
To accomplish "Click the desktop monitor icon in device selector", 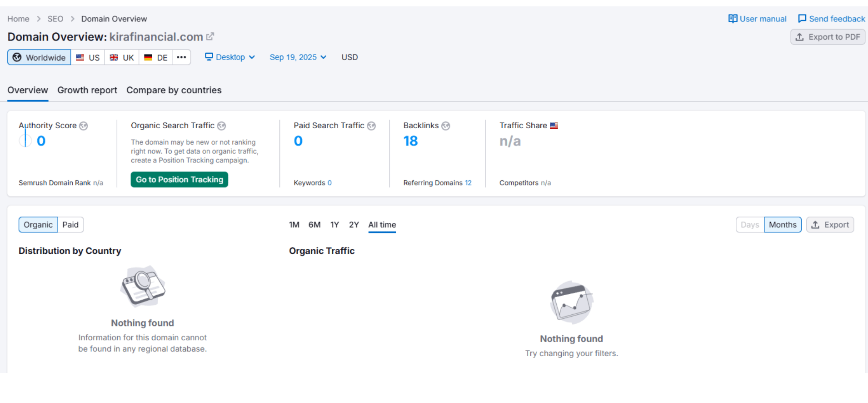I will coord(209,57).
